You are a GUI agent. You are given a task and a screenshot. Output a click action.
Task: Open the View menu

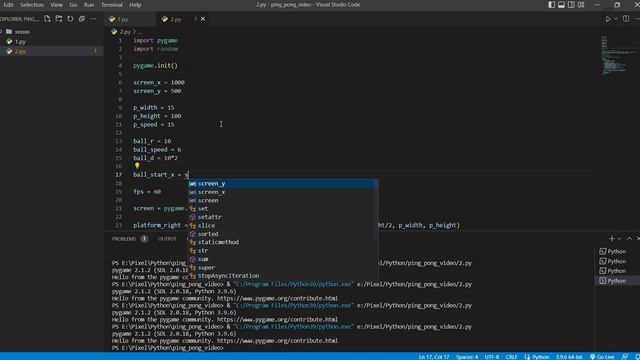[56, 5]
